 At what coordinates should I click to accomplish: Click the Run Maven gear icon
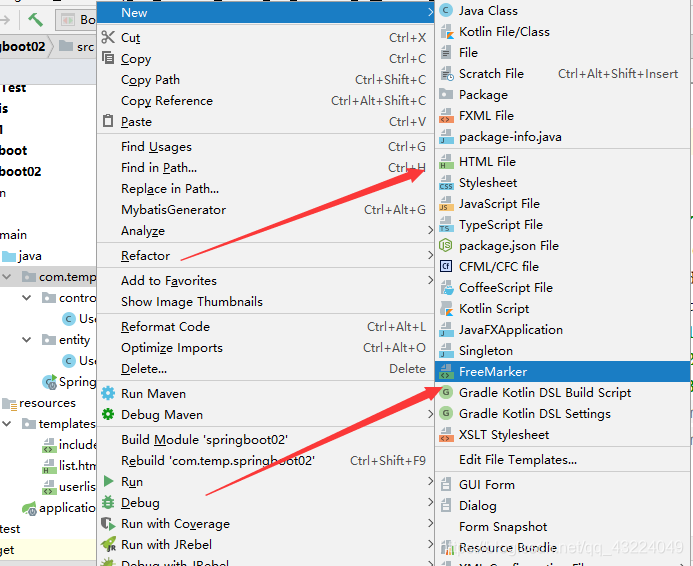click(x=108, y=393)
